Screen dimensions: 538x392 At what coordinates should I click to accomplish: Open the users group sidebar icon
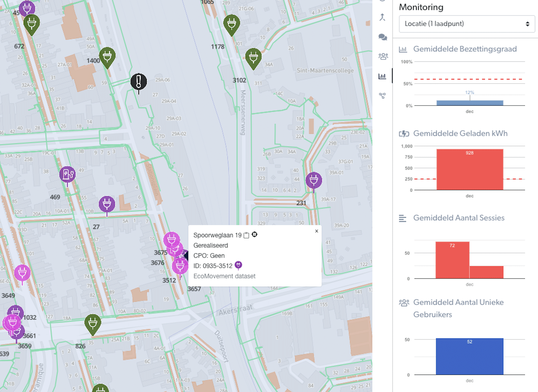pyautogui.click(x=383, y=56)
